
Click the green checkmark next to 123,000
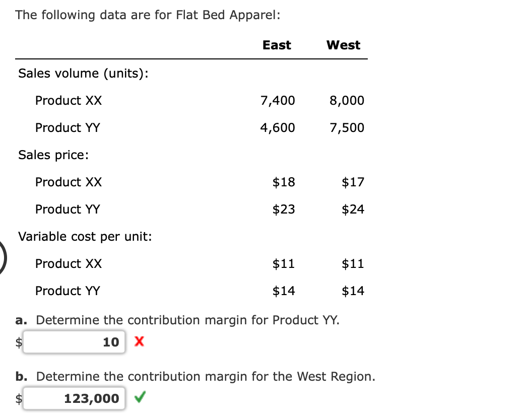(140, 398)
